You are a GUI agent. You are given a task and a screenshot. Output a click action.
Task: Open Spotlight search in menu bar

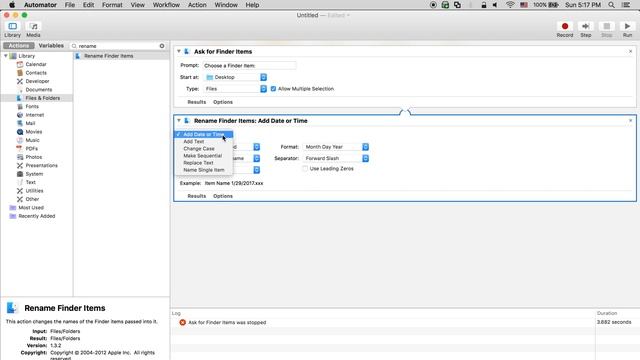coord(611,5)
